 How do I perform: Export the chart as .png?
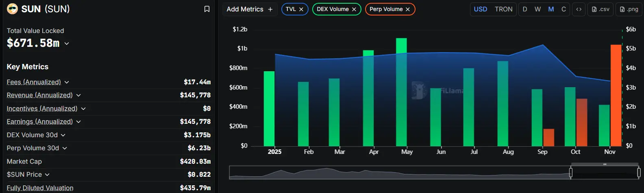pyautogui.click(x=629, y=9)
